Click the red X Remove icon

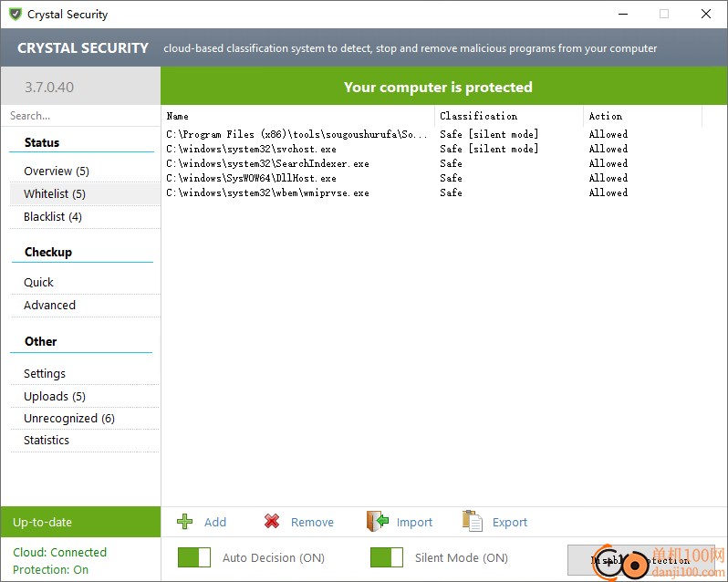(x=272, y=522)
